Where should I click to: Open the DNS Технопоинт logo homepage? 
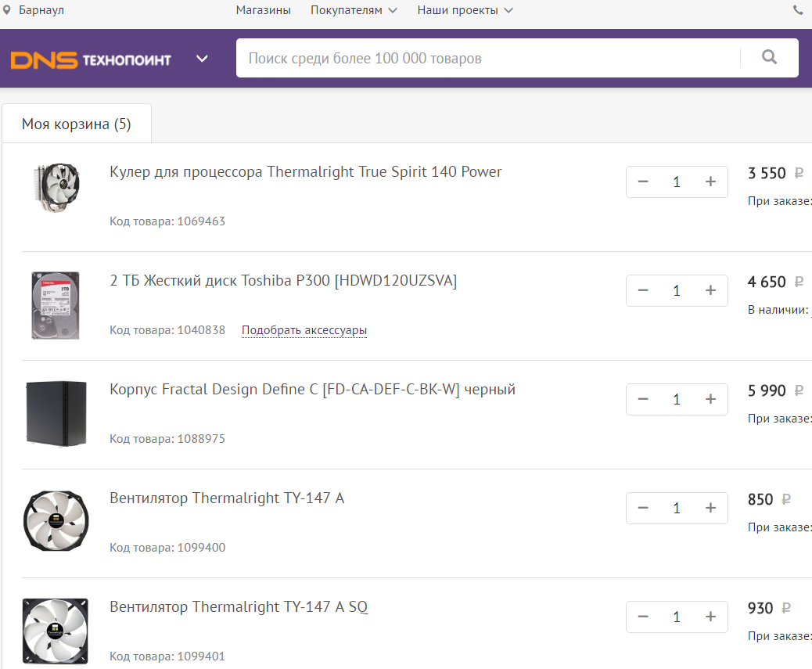[91, 60]
